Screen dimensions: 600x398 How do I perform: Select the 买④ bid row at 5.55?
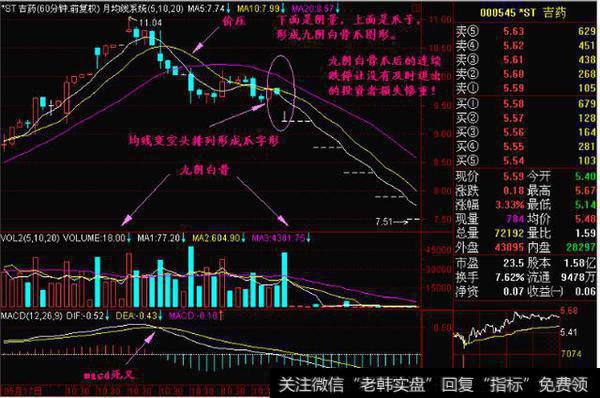pos(526,146)
